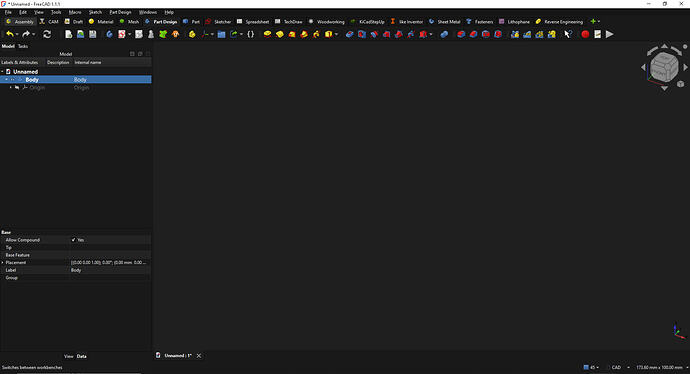Run macro with the play triangle icon

609,34
